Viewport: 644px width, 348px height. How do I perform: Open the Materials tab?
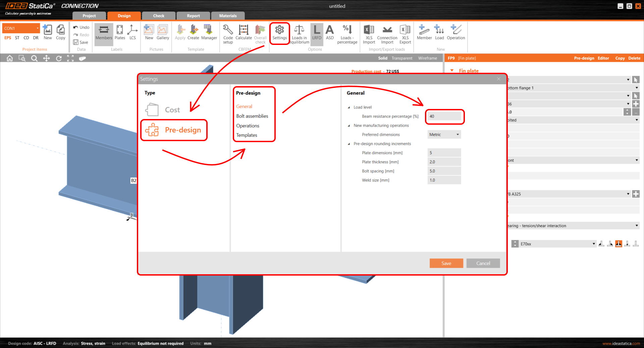pos(228,16)
